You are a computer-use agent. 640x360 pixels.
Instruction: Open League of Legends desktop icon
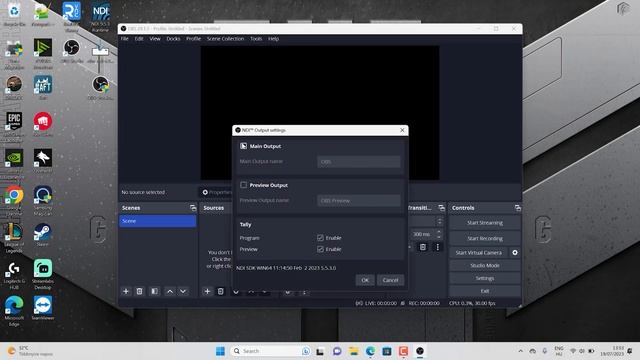click(x=14, y=238)
